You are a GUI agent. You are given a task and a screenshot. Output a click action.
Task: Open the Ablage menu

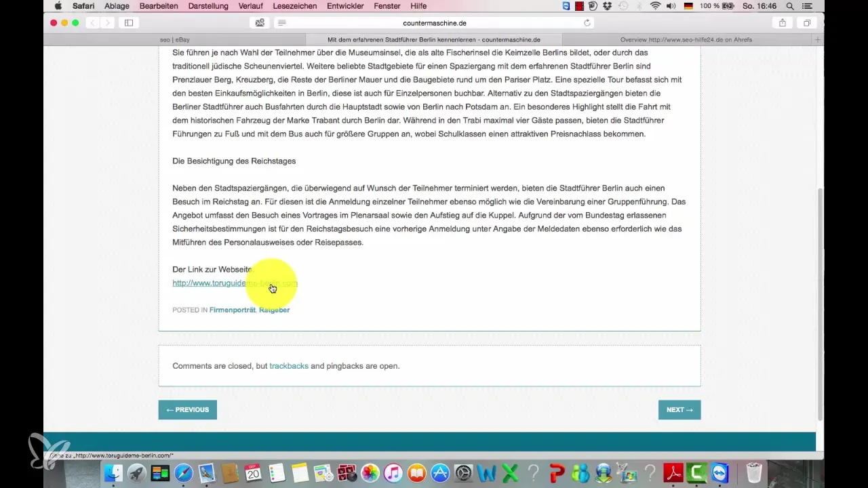(118, 5)
